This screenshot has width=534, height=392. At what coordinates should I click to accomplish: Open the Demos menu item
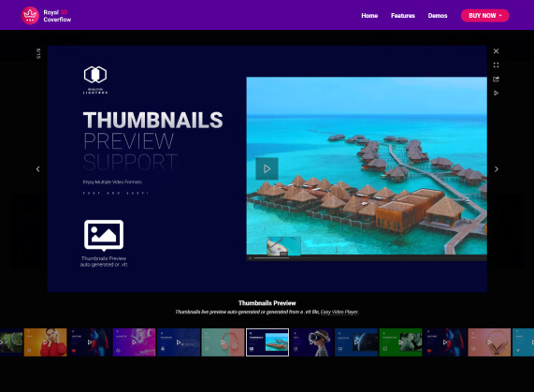click(438, 16)
